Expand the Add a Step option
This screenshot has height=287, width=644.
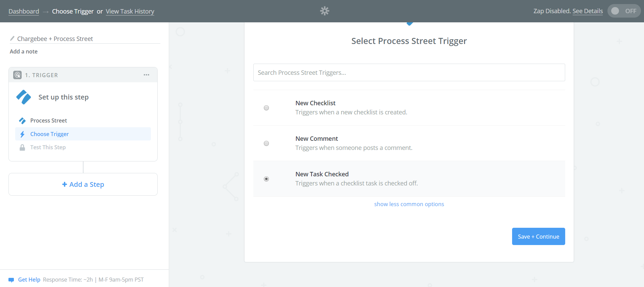click(x=83, y=184)
